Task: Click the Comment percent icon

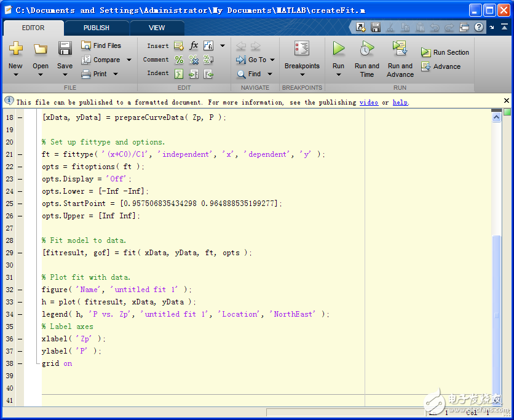Action: click(x=179, y=60)
